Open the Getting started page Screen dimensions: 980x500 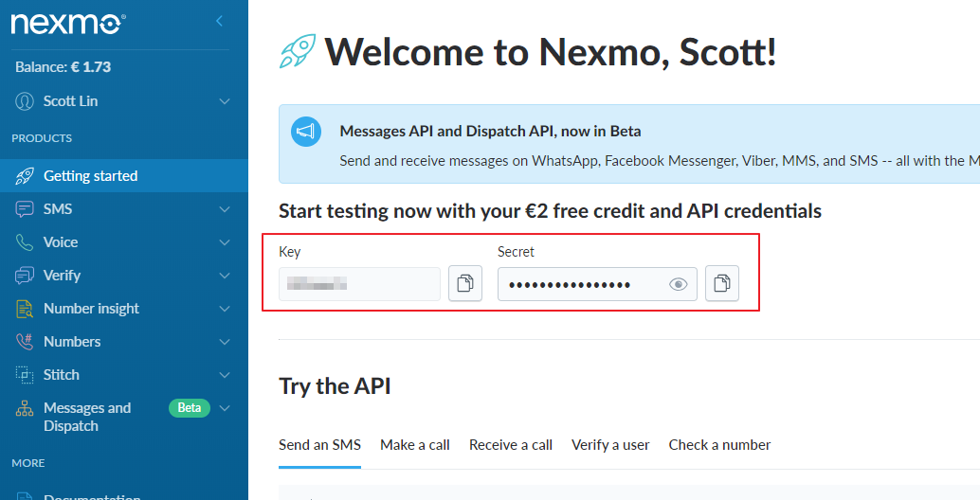[x=124, y=176]
